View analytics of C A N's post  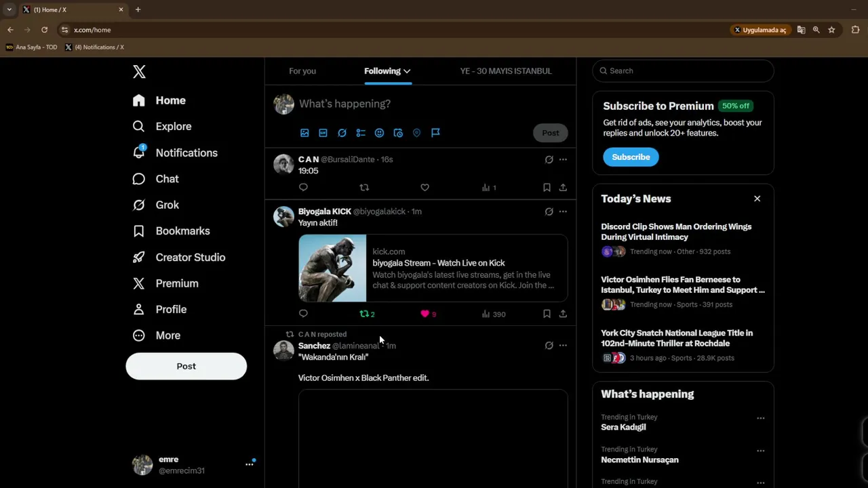click(488, 188)
